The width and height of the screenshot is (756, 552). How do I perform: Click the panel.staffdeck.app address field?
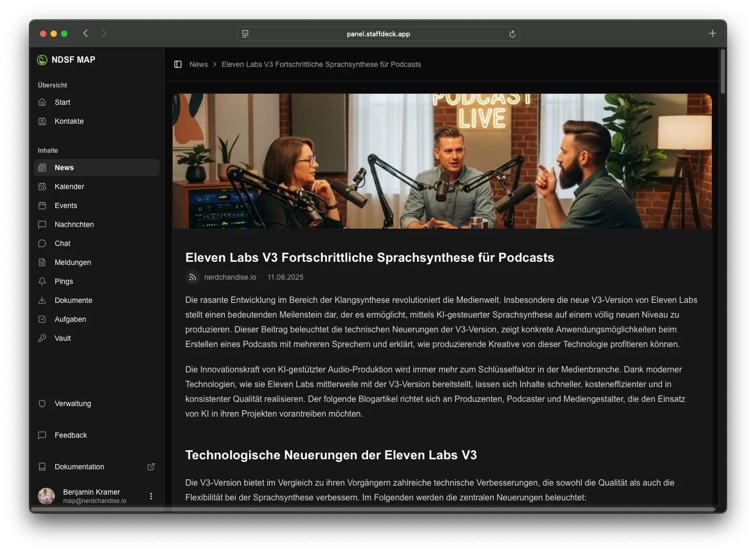[x=378, y=34]
